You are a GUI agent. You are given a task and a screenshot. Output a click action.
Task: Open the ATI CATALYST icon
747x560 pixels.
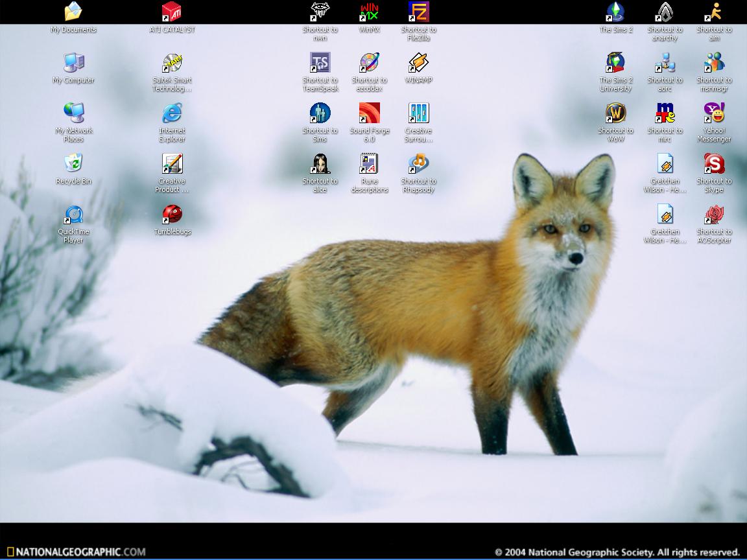[172, 12]
